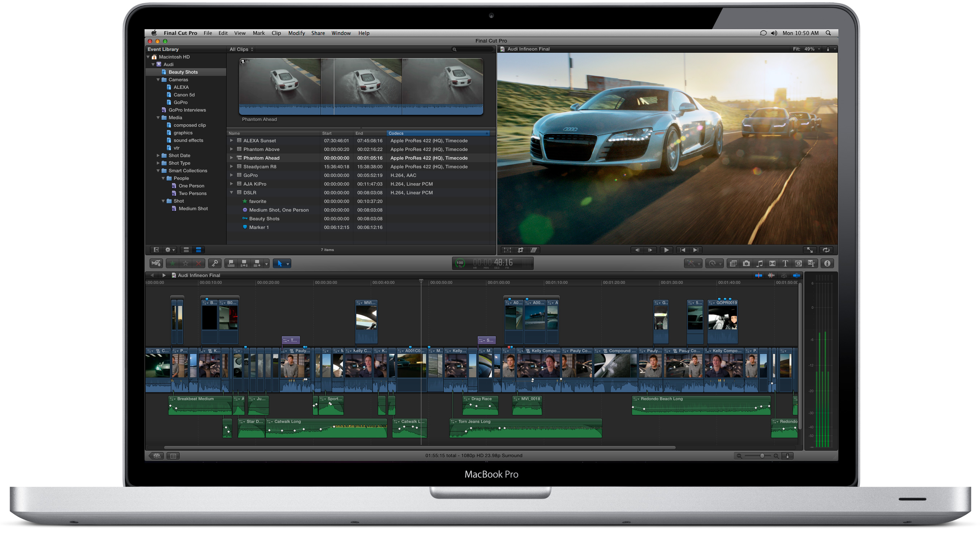Collapse the DSLR clip disclosure triangle
980x533 pixels.
[x=231, y=193]
